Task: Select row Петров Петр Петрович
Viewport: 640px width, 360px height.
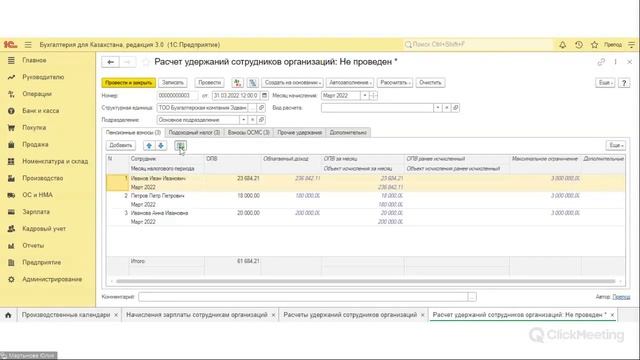Action: tap(365, 200)
